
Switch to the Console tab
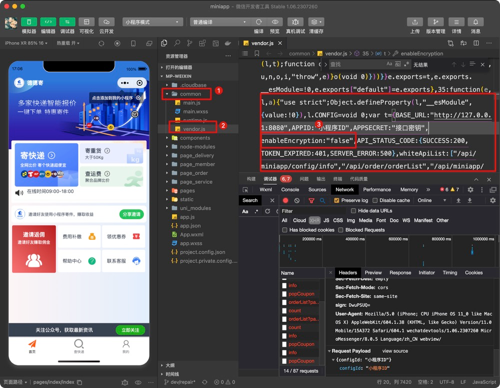(290, 189)
